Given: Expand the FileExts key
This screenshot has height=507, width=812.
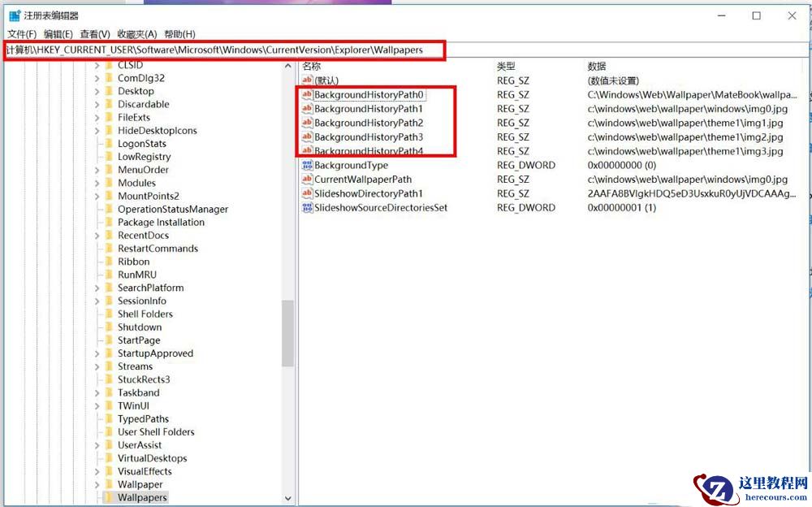Looking at the screenshot, I should point(97,117).
